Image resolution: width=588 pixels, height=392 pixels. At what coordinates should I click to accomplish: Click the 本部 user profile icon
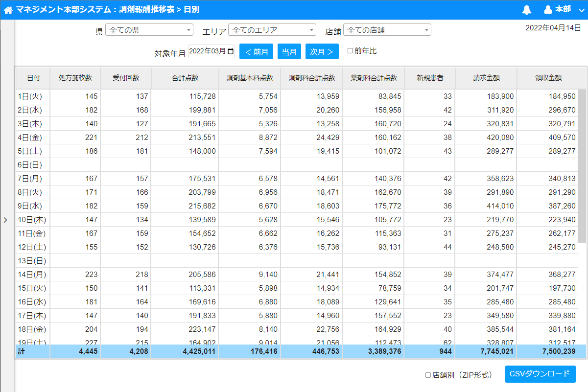(x=548, y=10)
